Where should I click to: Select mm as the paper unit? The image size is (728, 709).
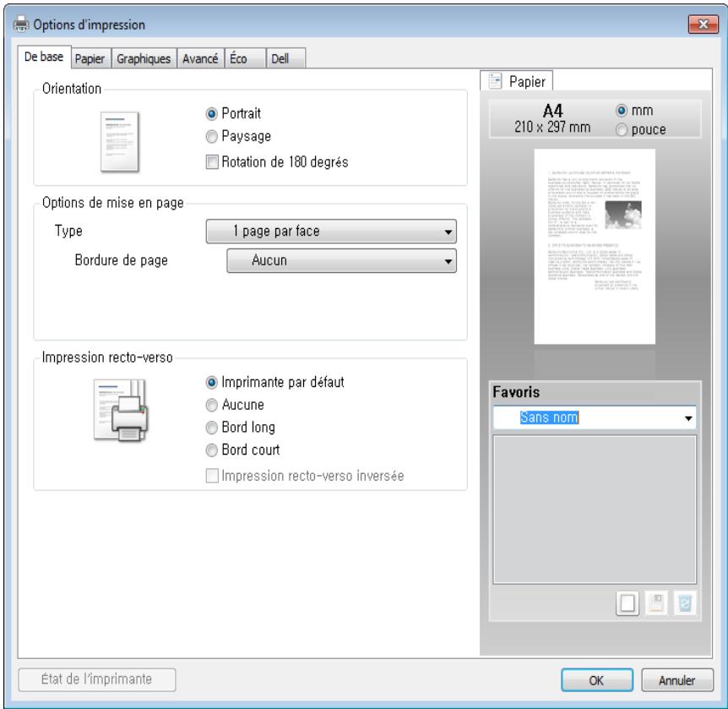click(x=622, y=111)
